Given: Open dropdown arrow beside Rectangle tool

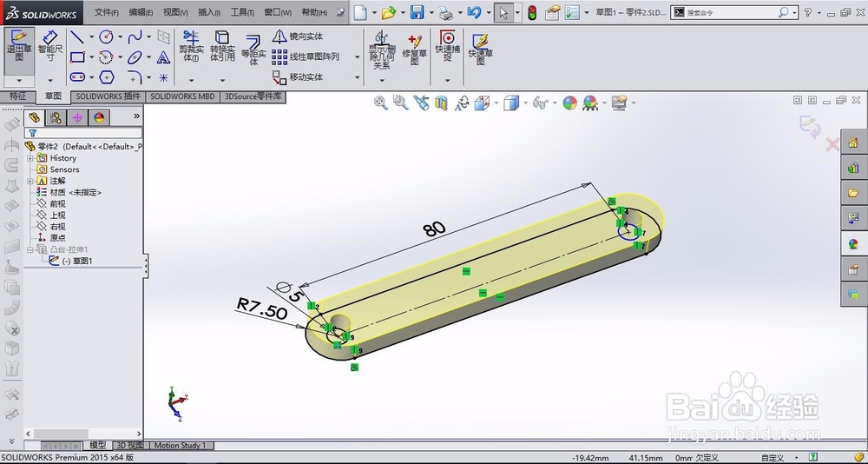Looking at the screenshot, I should [x=91, y=57].
